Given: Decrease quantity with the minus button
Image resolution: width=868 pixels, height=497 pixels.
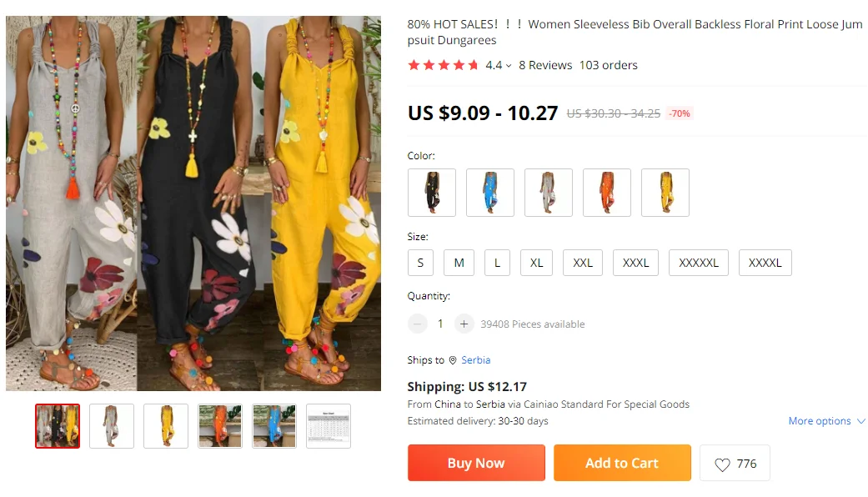Looking at the screenshot, I should [x=417, y=324].
